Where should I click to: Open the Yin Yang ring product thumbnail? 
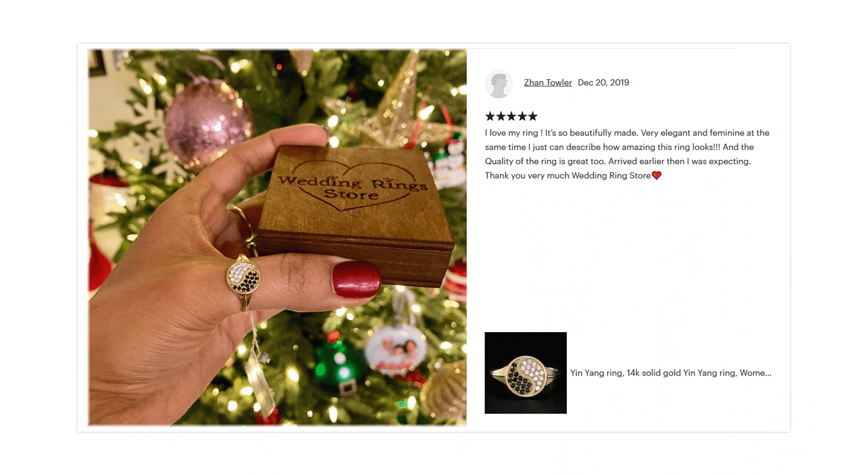(x=526, y=373)
